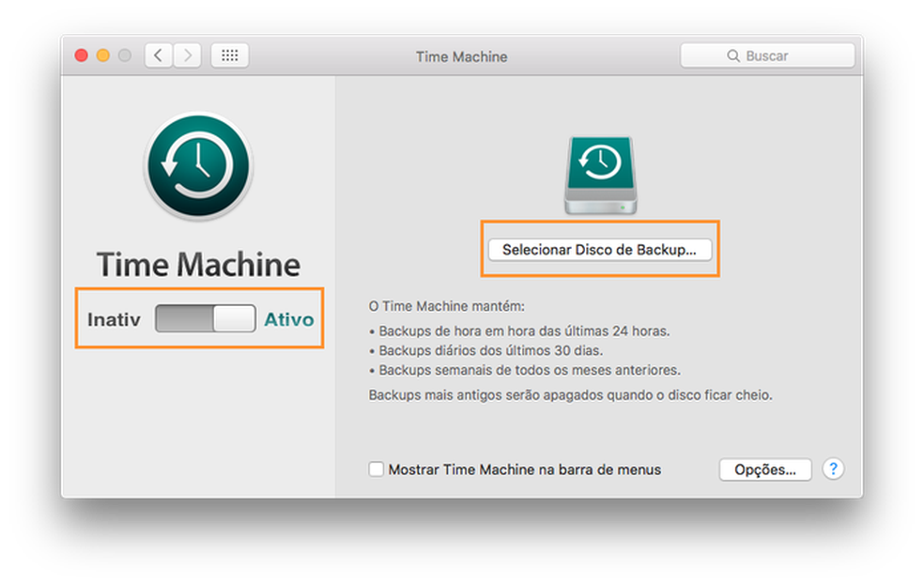
Task: Close the Time Machine window
Action: click(82, 55)
